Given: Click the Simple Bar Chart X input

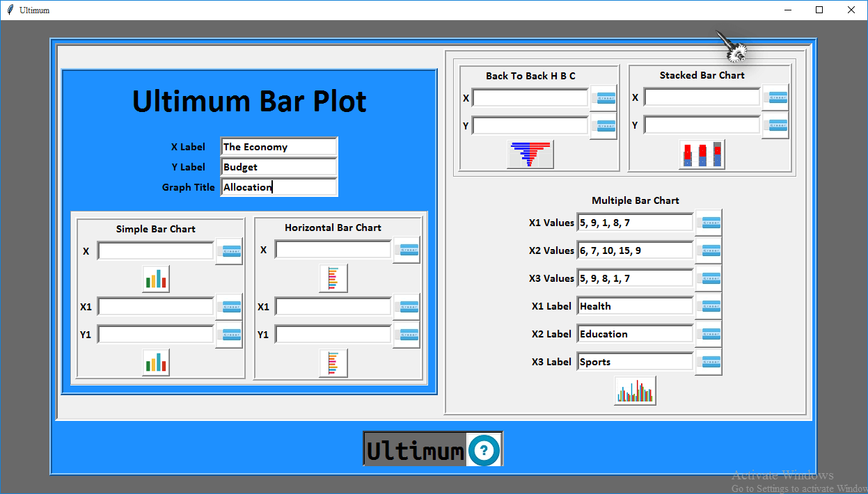Looking at the screenshot, I should pos(156,251).
